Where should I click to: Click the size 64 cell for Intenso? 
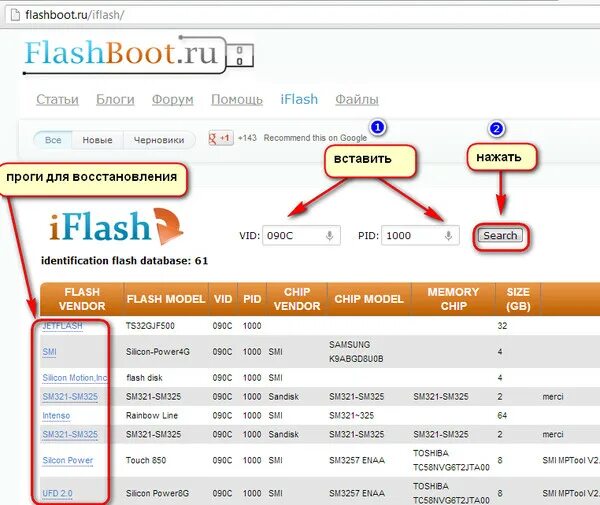(502, 415)
